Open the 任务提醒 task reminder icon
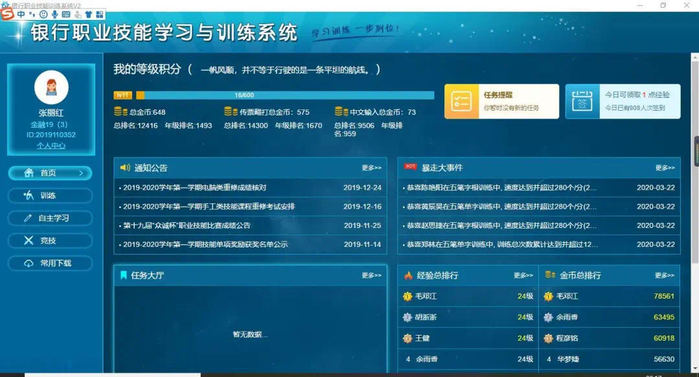The width and height of the screenshot is (699, 377). (x=461, y=101)
